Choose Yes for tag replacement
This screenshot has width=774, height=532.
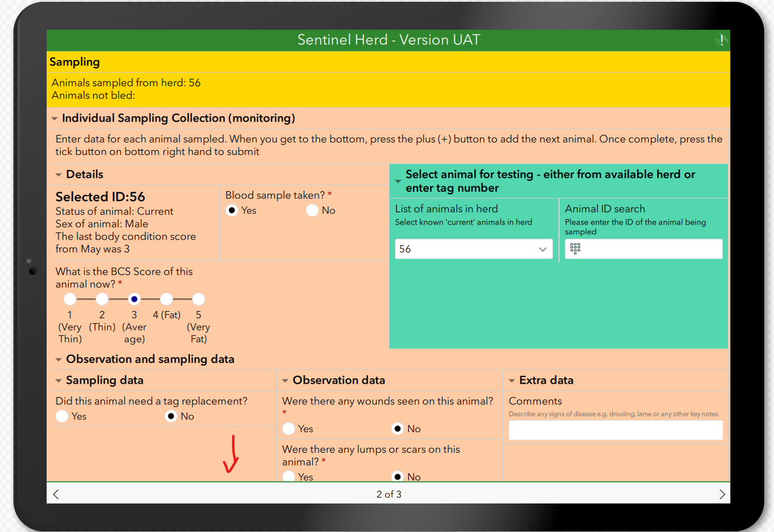coord(62,416)
